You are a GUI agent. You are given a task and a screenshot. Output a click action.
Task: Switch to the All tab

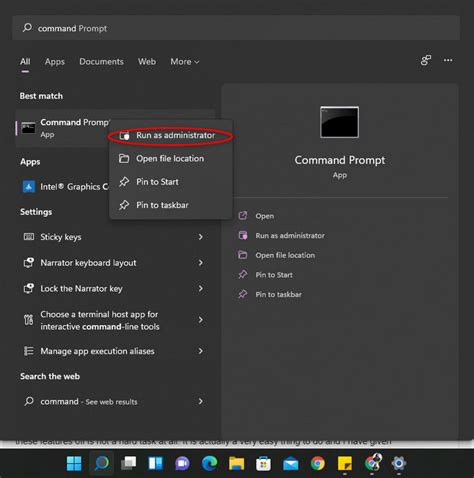pos(25,62)
